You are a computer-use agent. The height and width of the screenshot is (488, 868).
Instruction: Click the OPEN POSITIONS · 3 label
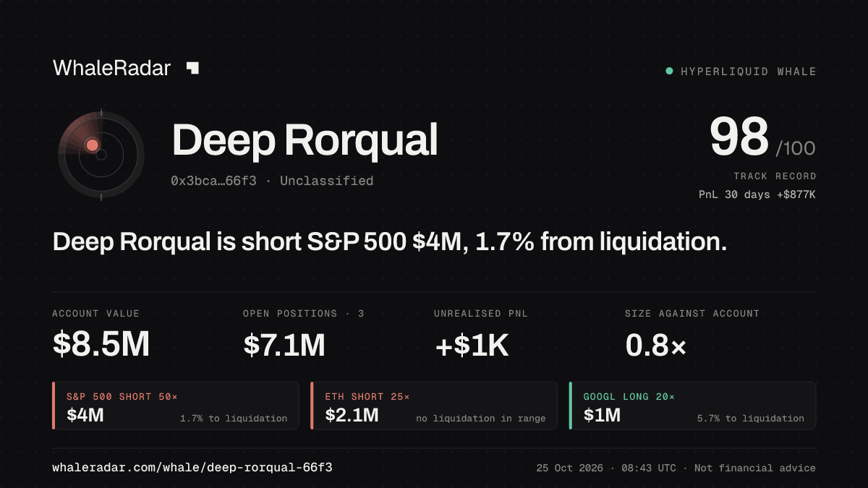click(304, 314)
